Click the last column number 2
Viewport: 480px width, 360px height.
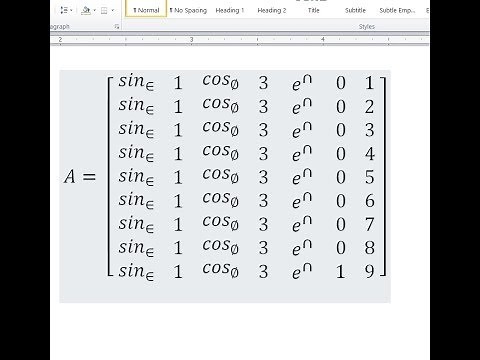coord(370,107)
